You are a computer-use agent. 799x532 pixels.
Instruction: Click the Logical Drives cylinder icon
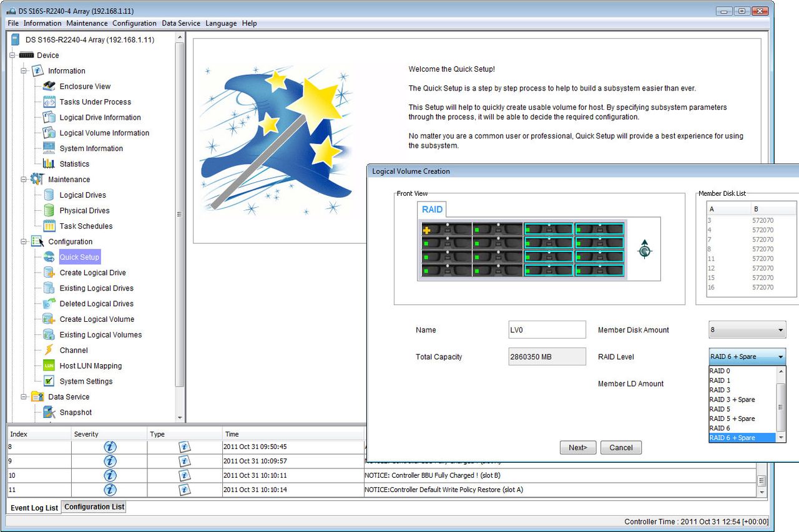coord(49,195)
